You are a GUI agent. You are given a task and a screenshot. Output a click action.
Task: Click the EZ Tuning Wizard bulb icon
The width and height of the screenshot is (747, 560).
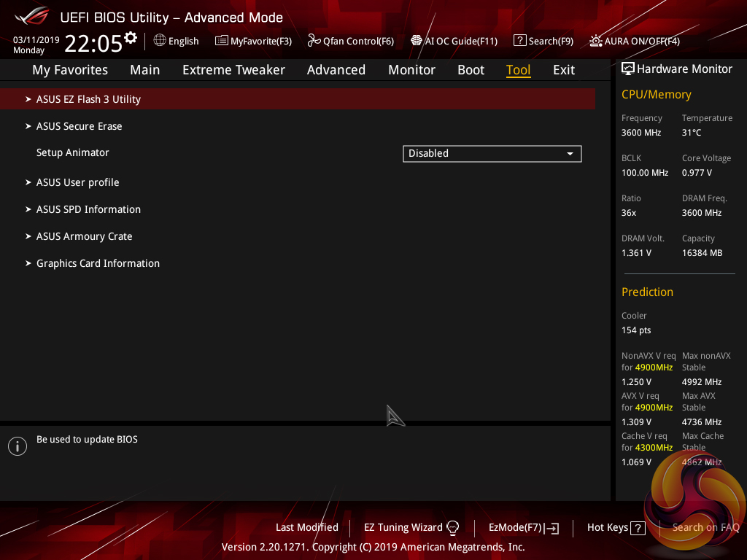coord(452,527)
